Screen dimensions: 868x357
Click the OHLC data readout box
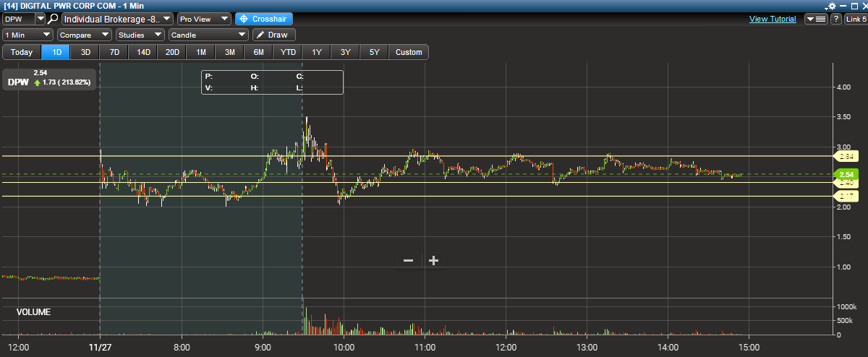coord(273,82)
